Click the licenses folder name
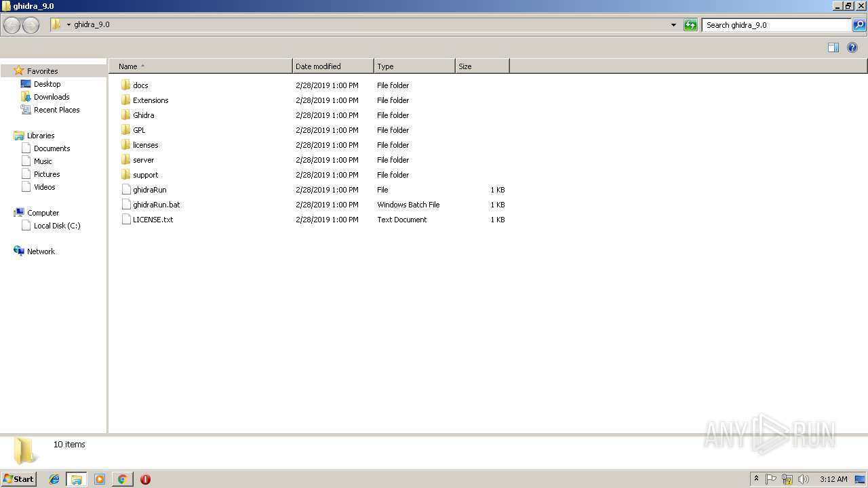 coord(146,145)
